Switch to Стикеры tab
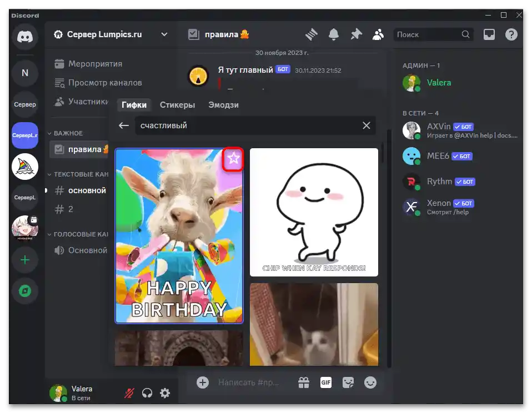Image resolution: width=532 pixels, height=413 pixels. (x=178, y=105)
